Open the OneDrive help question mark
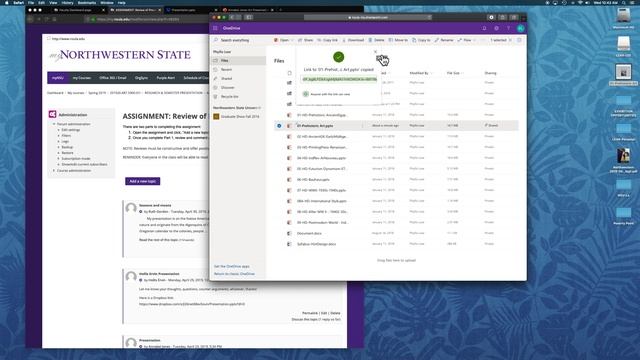Image resolution: width=640 pixels, height=360 pixels. pos(508,28)
